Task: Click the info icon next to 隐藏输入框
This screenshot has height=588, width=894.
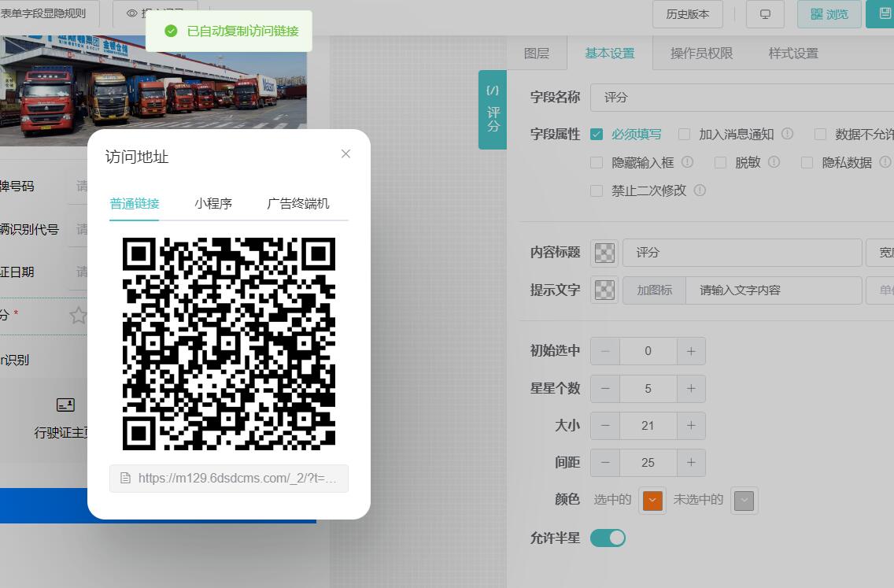Action: coord(688,162)
